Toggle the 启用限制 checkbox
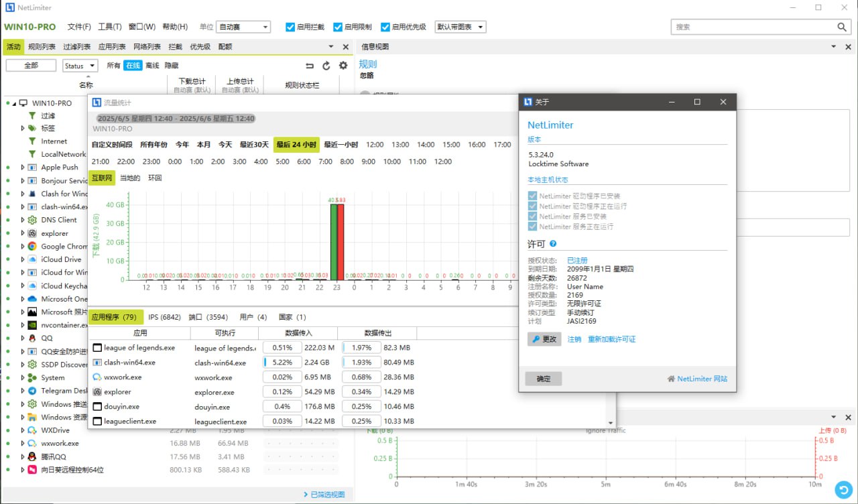 338,27
